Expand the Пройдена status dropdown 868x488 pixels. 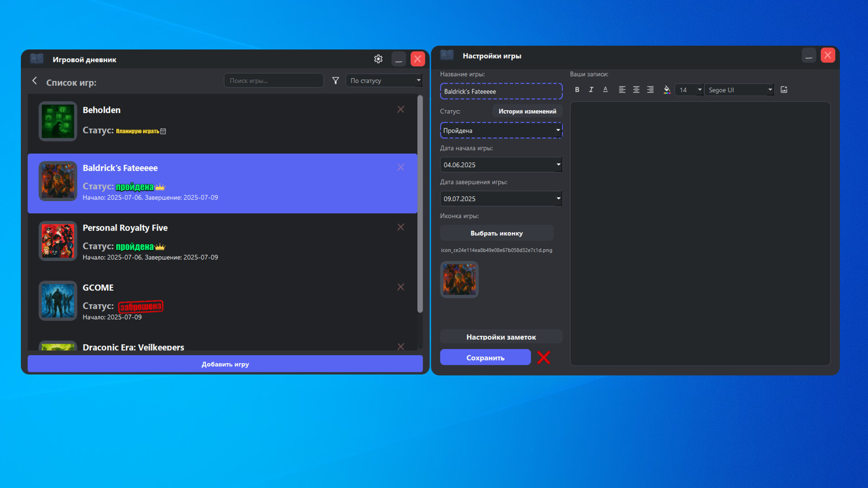[558, 131]
